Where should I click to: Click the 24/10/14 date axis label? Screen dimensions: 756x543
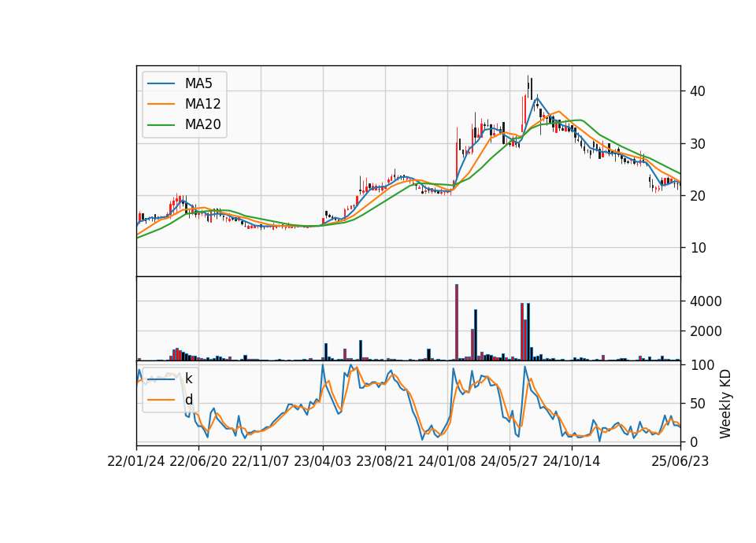pos(572,462)
